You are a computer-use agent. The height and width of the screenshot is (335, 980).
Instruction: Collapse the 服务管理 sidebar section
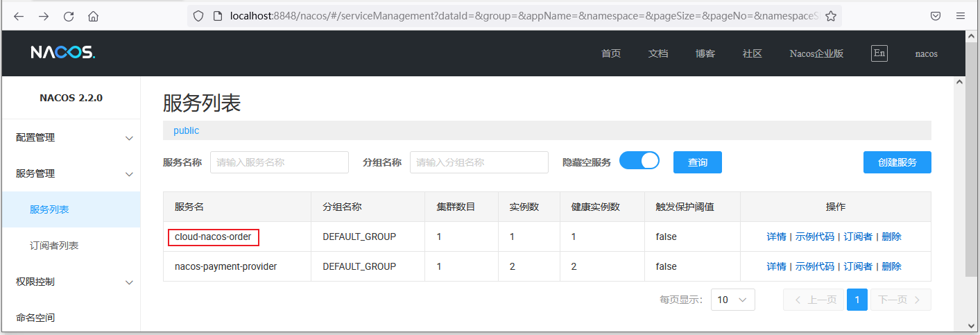tap(71, 173)
